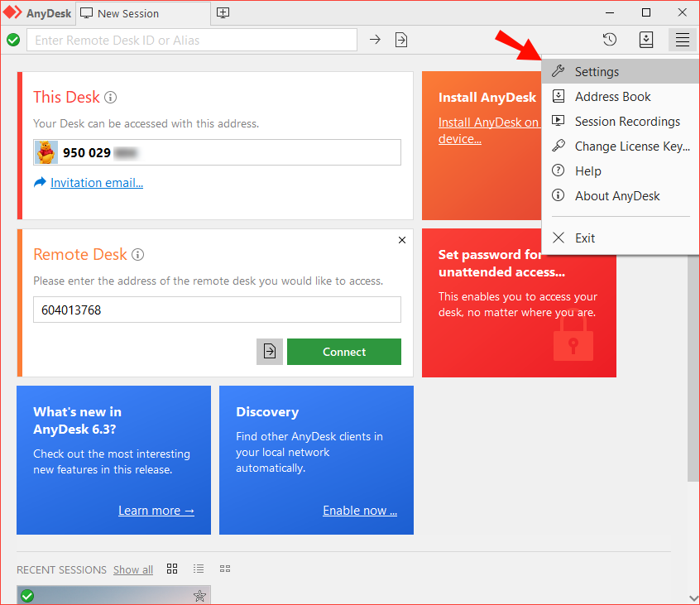Maximize the AnyDesk window

646,12
